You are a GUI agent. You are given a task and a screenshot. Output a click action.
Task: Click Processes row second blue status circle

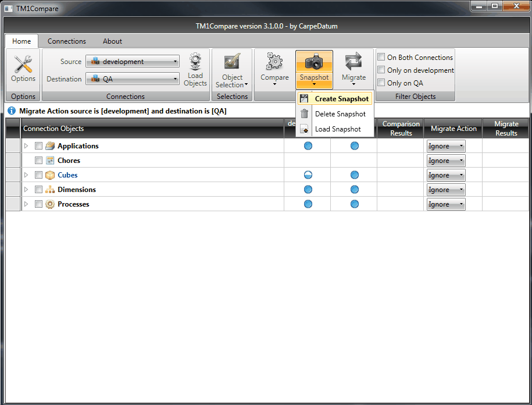click(355, 204)
